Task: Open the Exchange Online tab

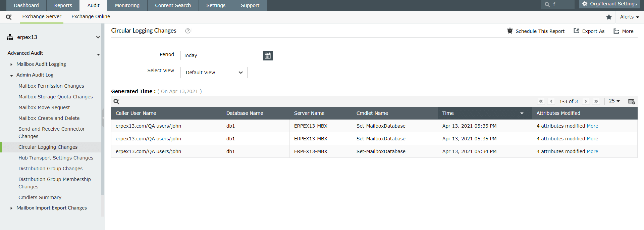Action: pos(91,16)
